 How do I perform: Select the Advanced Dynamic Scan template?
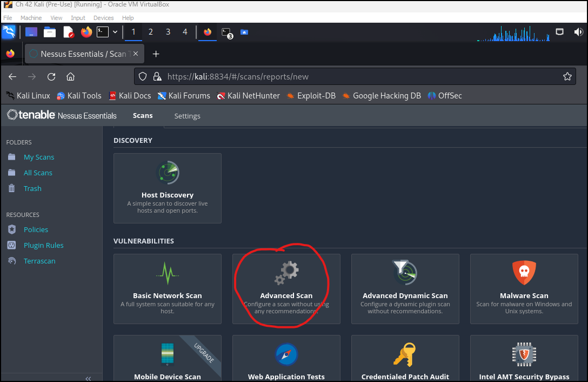405,289
